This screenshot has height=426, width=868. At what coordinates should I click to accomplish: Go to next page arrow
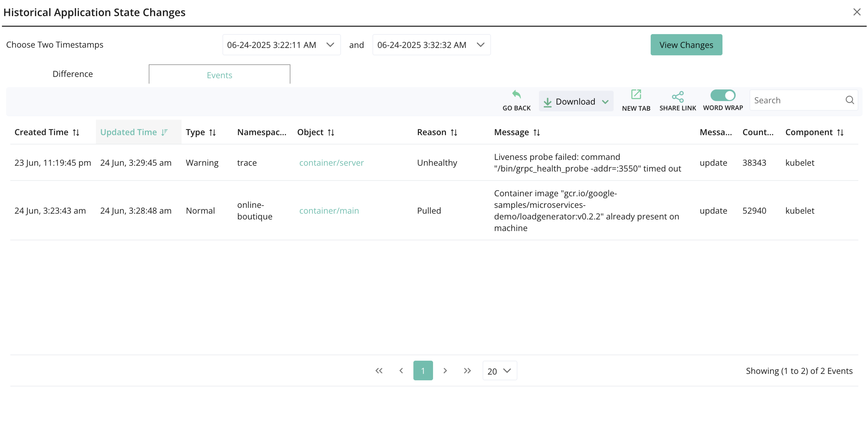coord(445,370)
